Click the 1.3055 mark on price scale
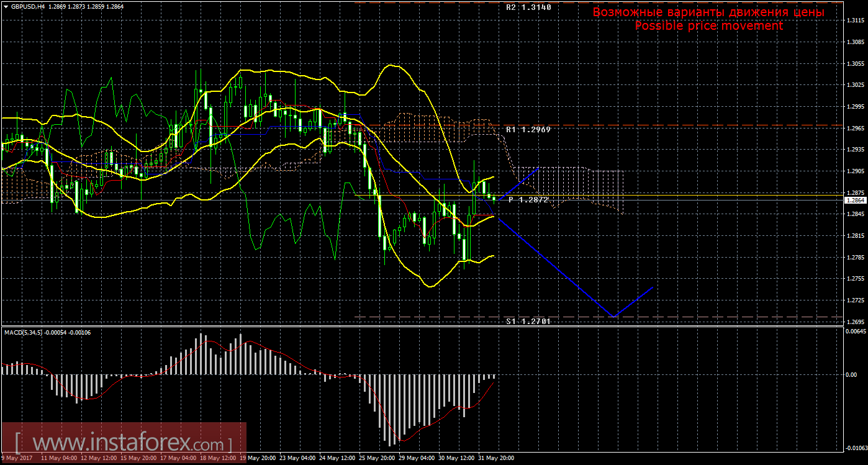868x465 pixels. tap(856, 63)
